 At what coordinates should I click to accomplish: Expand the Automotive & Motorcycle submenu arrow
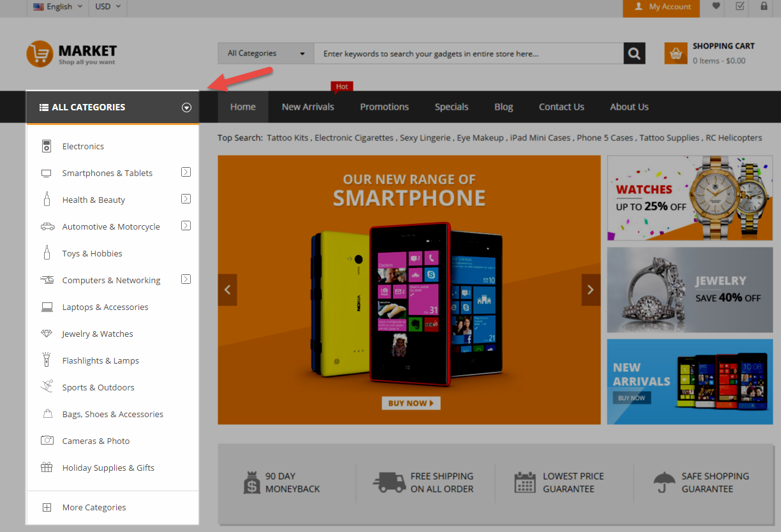click(186, 226)
